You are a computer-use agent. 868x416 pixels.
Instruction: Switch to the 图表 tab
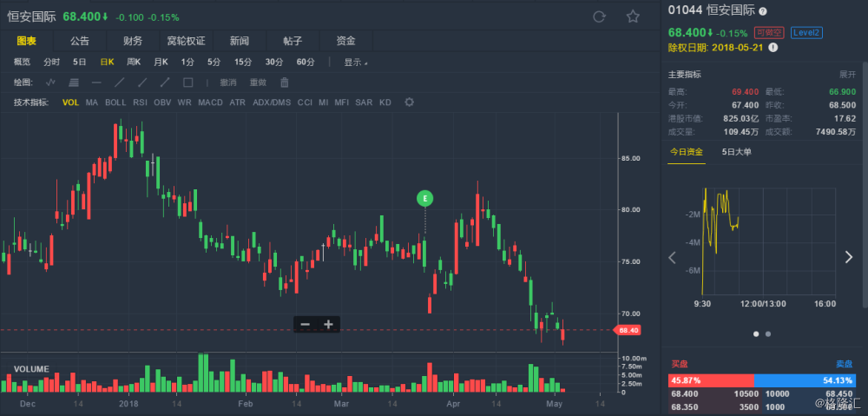pyautogui.click(x=27, y=41)
